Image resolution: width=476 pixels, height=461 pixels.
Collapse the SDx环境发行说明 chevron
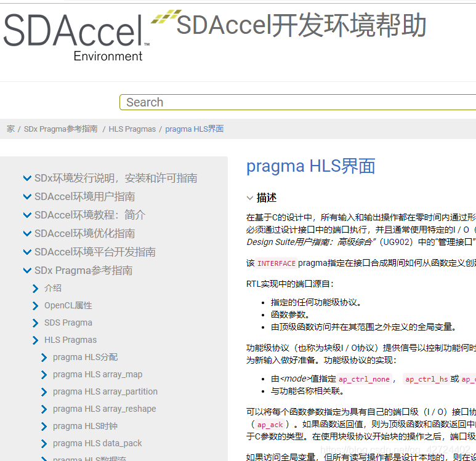tap(27, 178)
